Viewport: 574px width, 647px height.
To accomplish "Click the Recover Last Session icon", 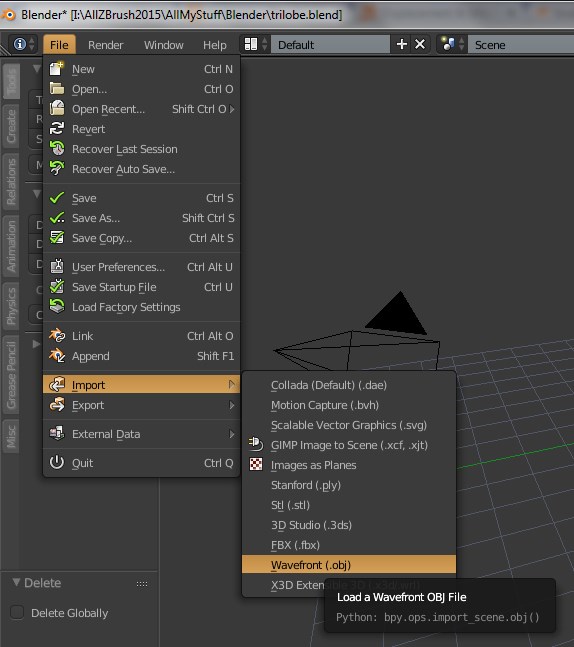I will pos(57,148).
